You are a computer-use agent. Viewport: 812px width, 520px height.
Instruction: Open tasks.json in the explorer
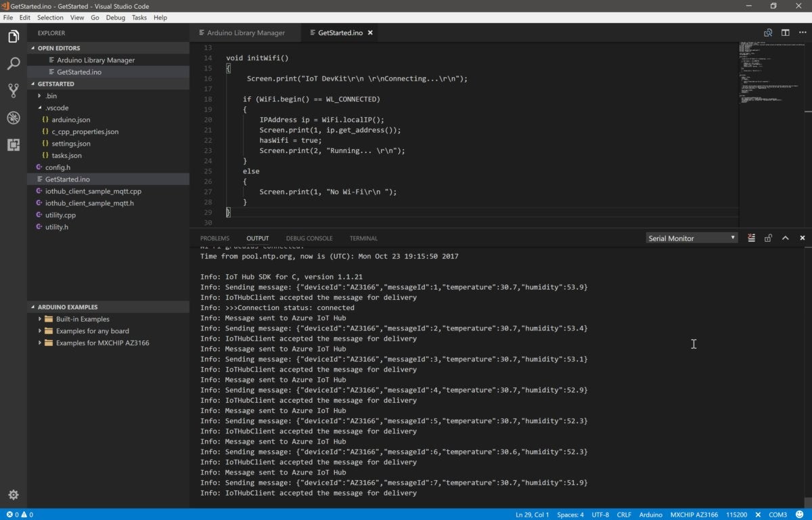108,156
